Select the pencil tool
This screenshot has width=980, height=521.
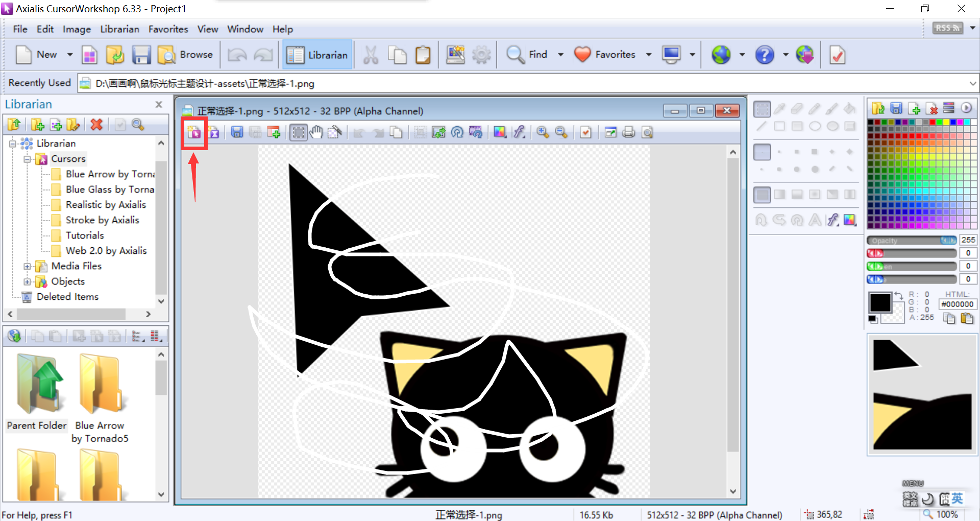(x=815, y=109)
